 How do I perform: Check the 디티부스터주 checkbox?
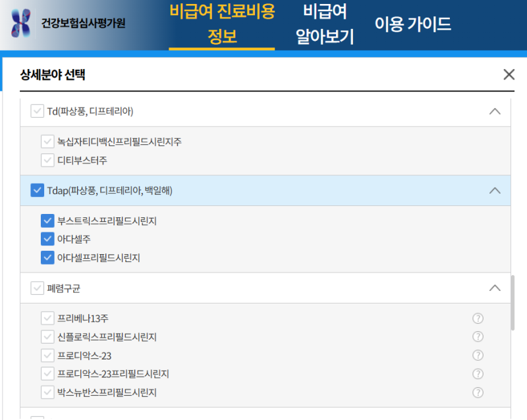(47, 160)
